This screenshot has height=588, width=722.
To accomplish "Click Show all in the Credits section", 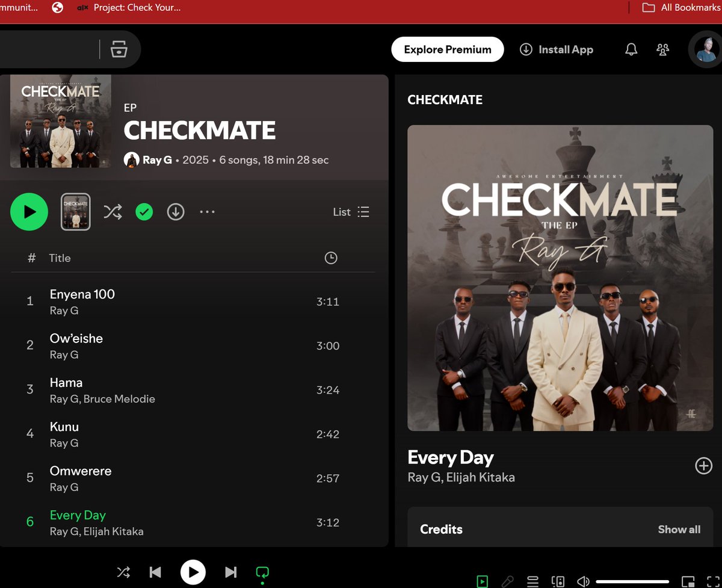I will pyautogui.click(x=679, y=530).
